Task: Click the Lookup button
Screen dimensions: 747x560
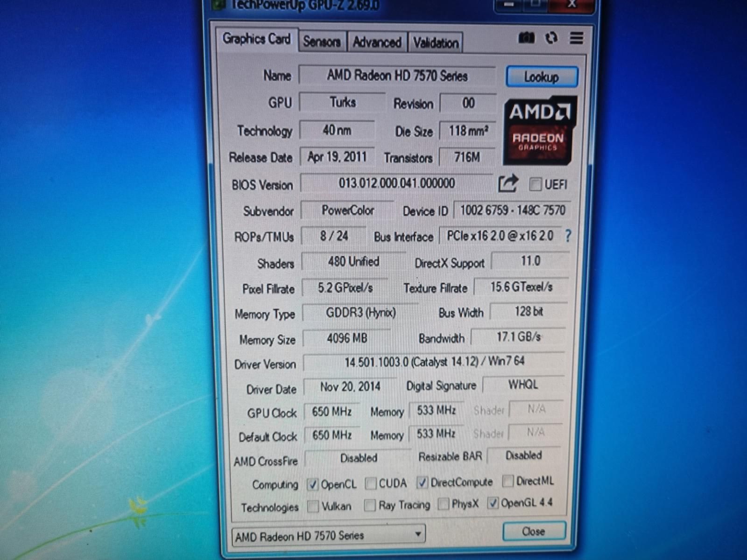Action: click(x=542, y=77)
